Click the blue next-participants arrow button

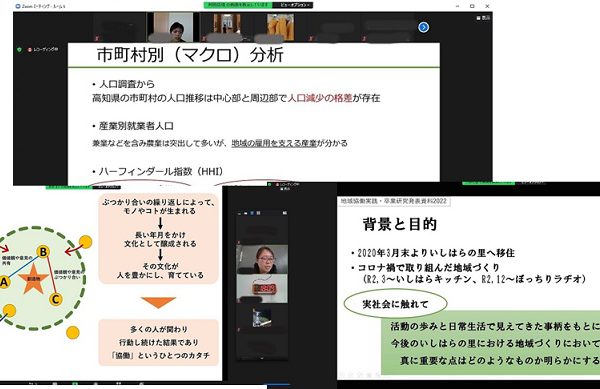pyautogui.click(x=423, y=27)
